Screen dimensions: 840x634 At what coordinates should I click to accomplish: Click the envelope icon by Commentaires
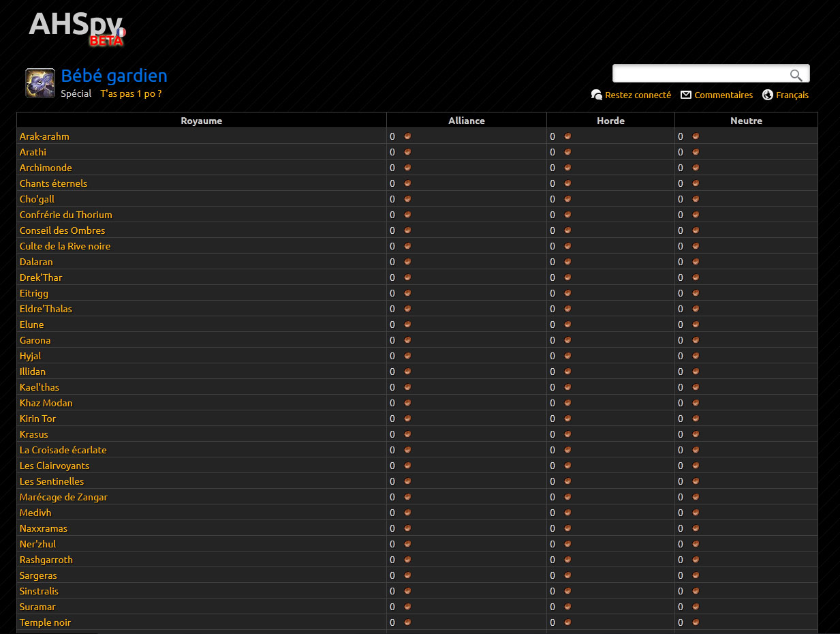tap(686, 95)
